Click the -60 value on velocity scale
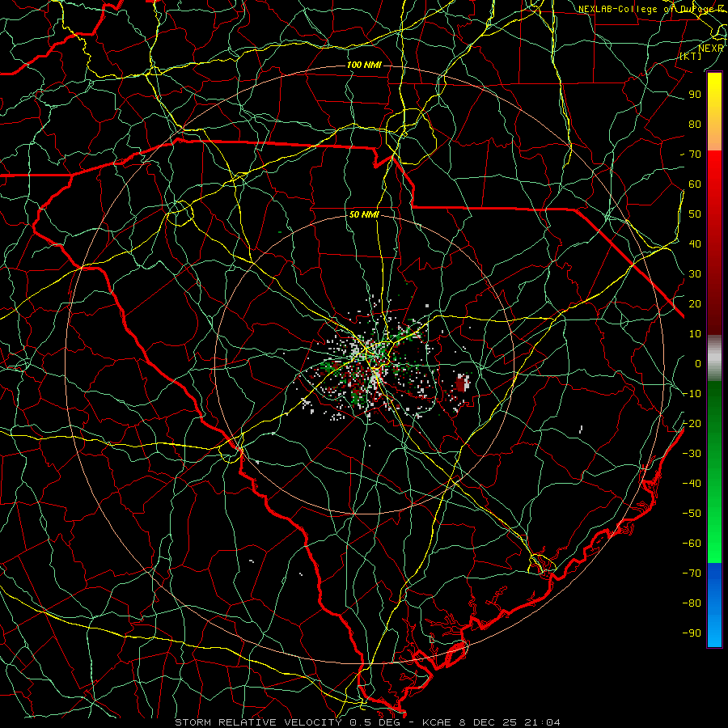Image resolution: width=728 pixels, height=728 pixels. tap(692, 544)
